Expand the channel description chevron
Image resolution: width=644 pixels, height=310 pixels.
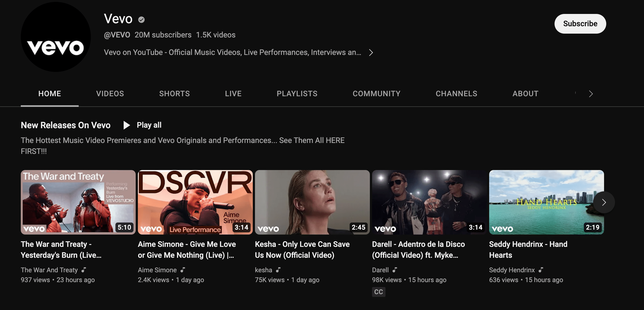pyautogui.click(x=371, y=52)
